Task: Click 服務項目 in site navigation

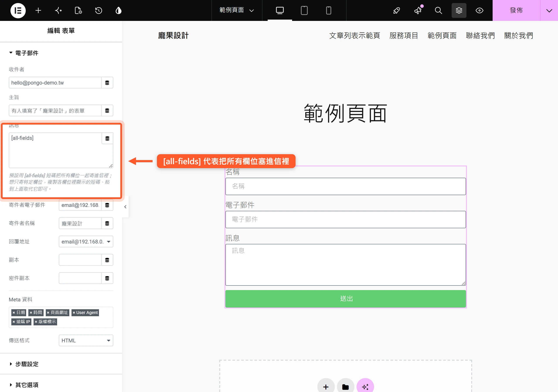Action: coord(404,36)
